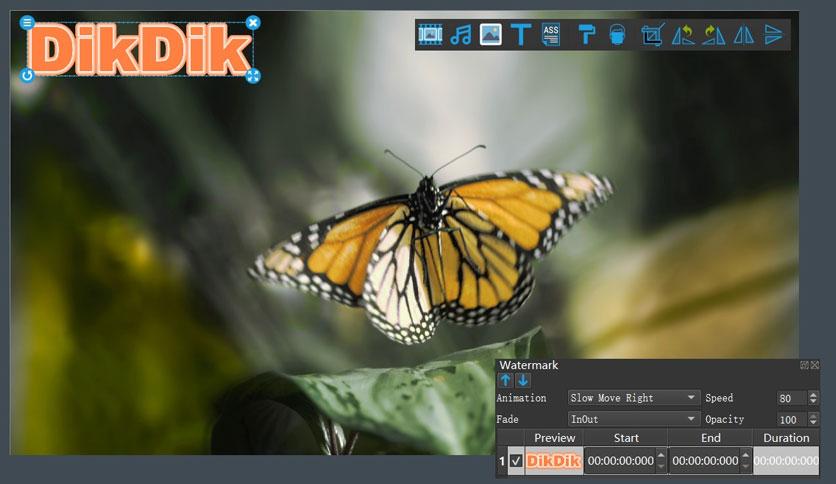This screenshot has height=484, width=836.
Task: Open the video filmstrip tool
Action: point(430,35)
